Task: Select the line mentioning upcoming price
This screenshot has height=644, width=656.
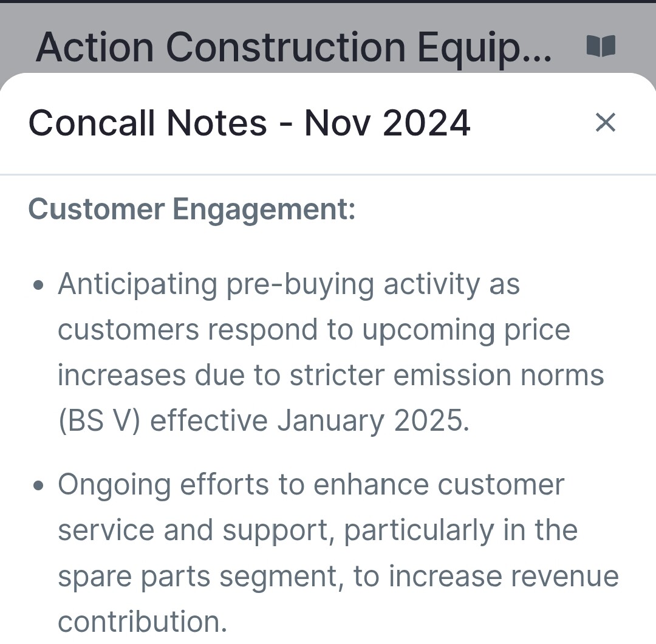Action: coord(314,331)
